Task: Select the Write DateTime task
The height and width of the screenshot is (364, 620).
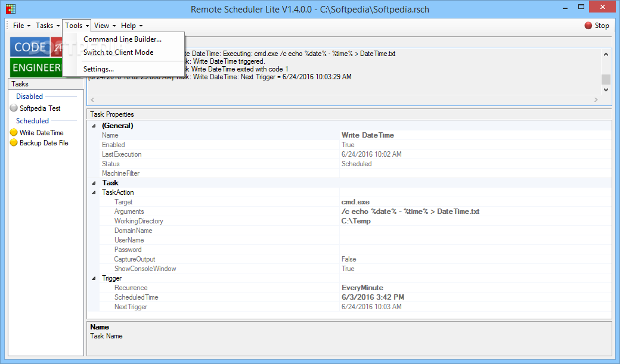Action: click(42, 133)
